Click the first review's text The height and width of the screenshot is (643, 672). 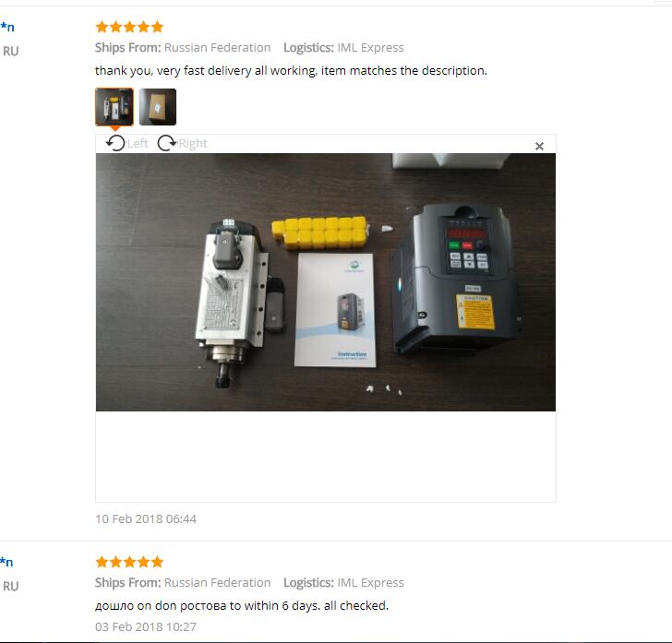pyautogui.click(x=291, y=71)
